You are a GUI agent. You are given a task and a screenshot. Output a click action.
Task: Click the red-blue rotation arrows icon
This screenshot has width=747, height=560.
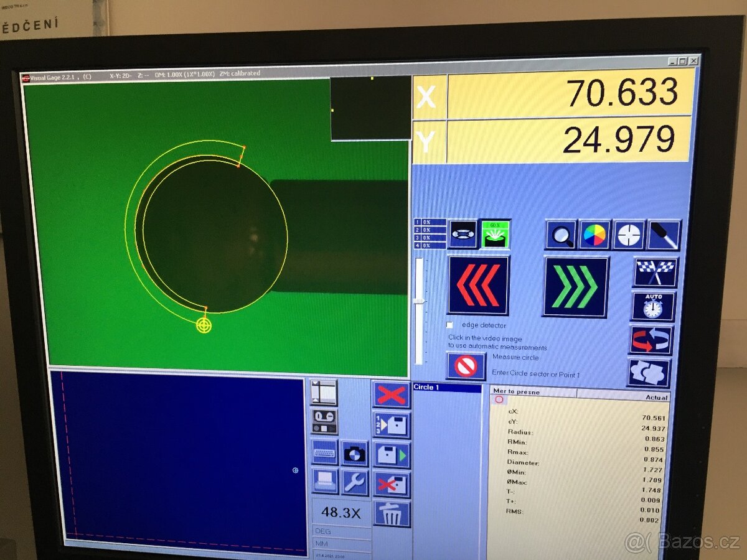pyautogui.click(x=651, y=340)
